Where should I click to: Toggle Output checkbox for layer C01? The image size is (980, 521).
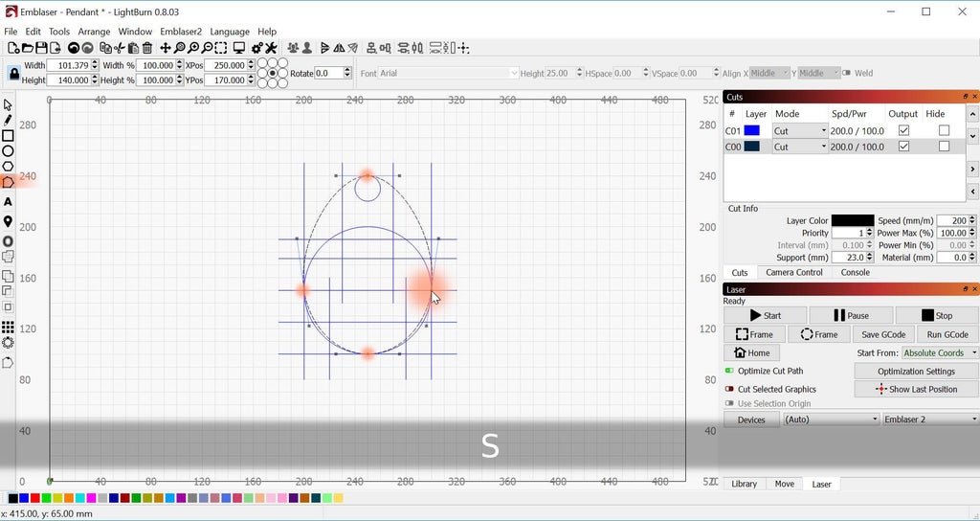click(x=903, y=130)
